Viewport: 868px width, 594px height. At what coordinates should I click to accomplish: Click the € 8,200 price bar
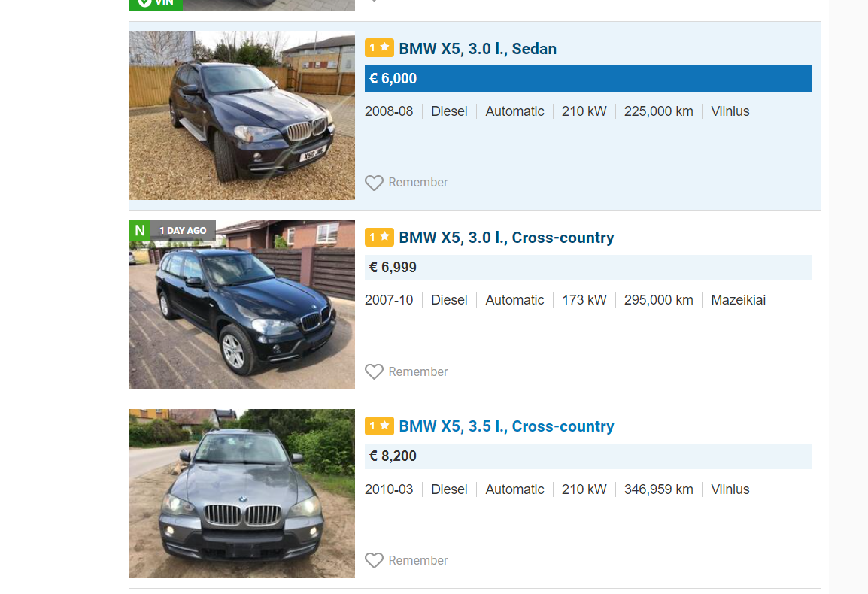point(588,456)
